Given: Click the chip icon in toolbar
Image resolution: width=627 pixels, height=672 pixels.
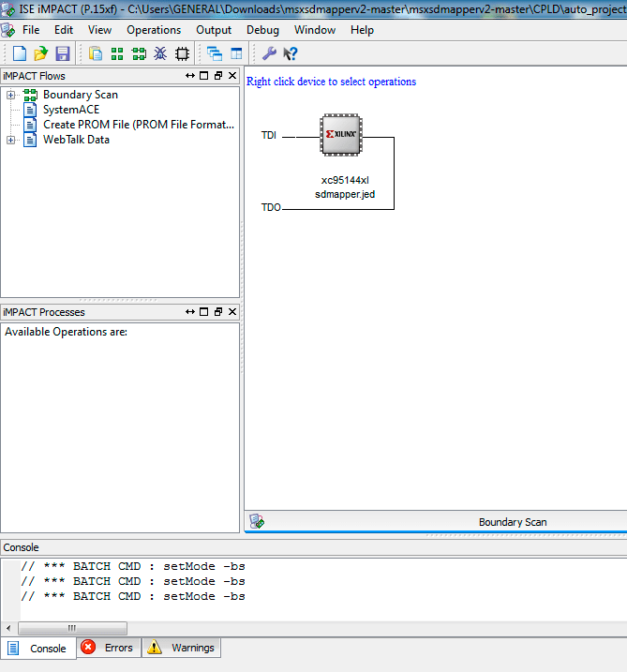Looking at the screenshot, I should point(182,53).
